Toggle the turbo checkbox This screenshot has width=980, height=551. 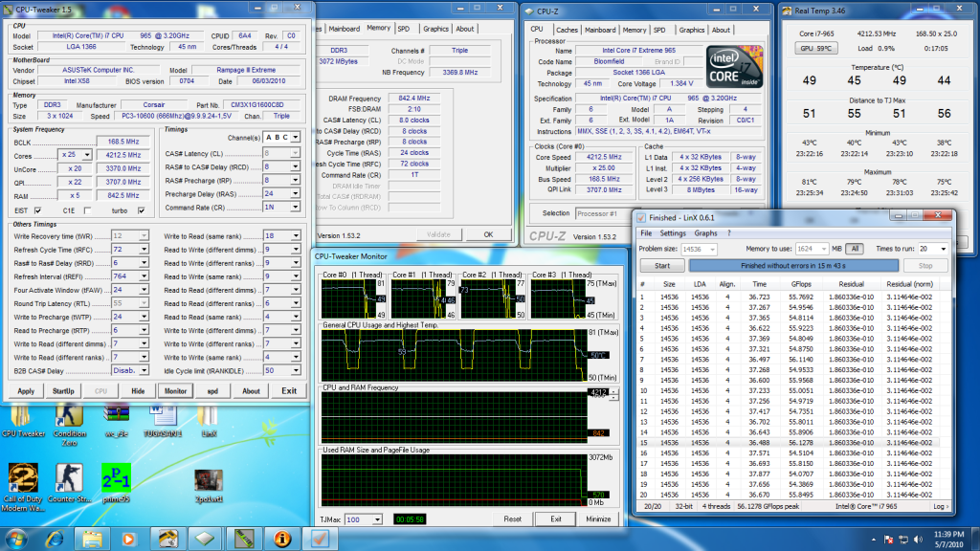pyautogui.click(x=142, y=210)
